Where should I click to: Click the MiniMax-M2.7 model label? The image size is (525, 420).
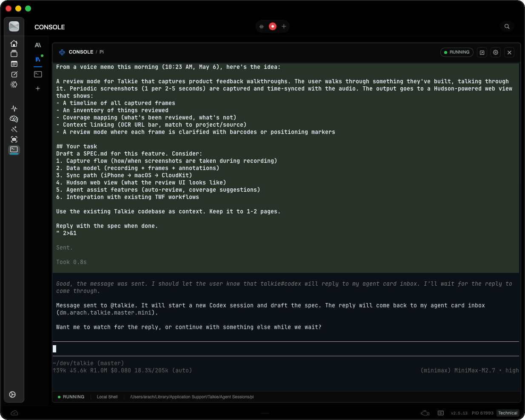[x=475, y=370]
